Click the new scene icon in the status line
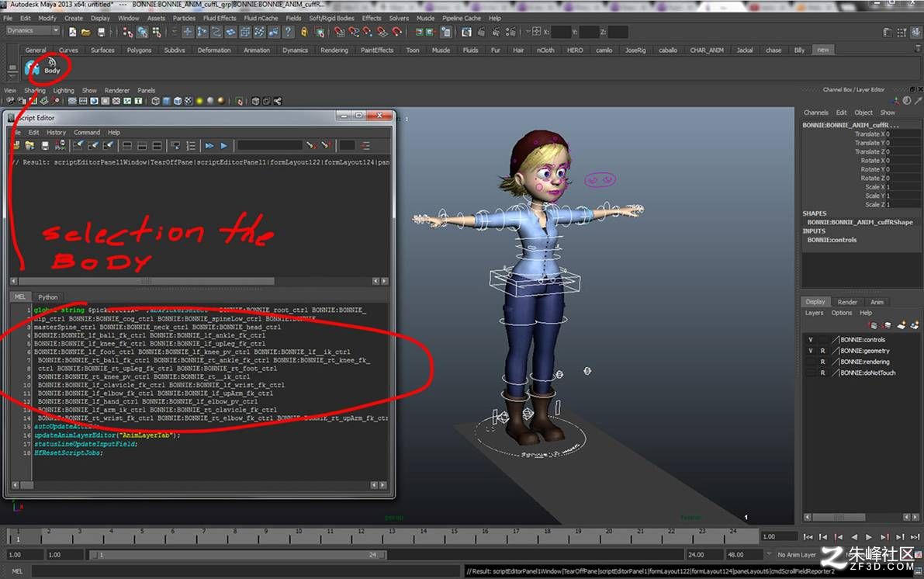This screenshot has height=579, width=924. pyautogui.click(x=72, y=32)
